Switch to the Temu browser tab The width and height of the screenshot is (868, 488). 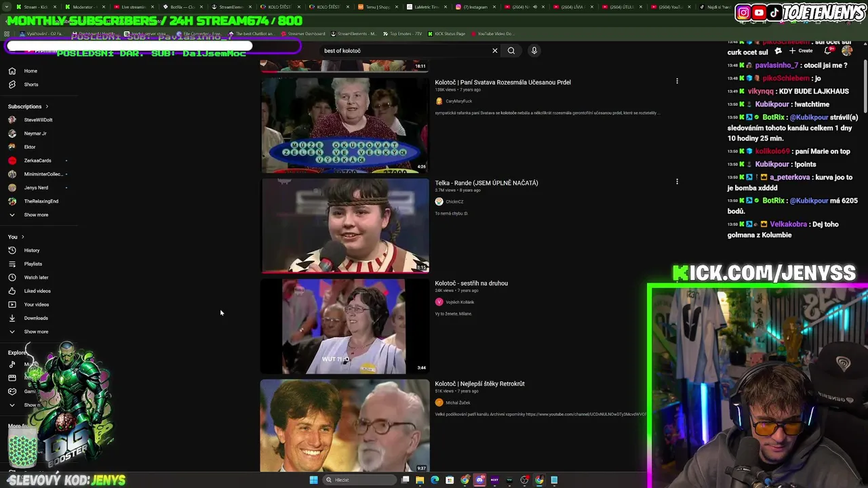378,7
